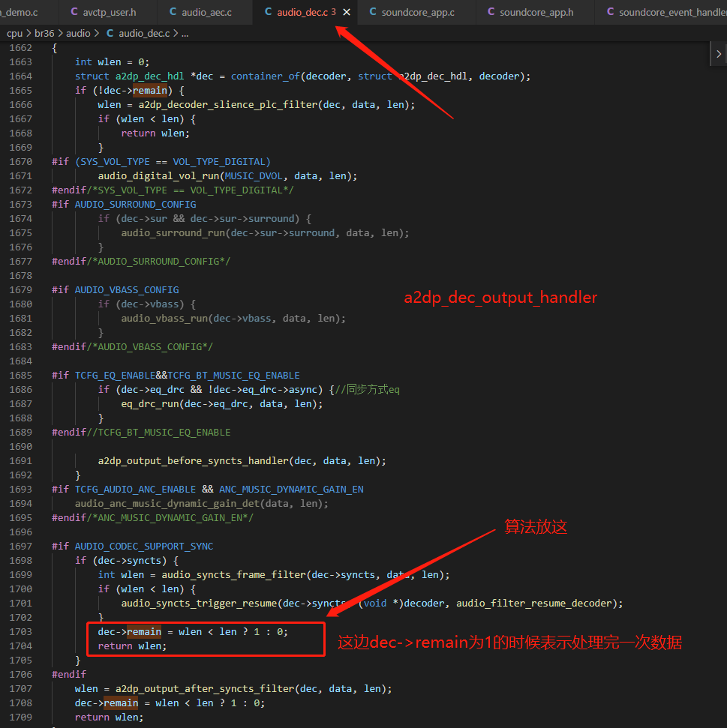Click line number 1662 in the gutter
Image resolution: width=727 pixels, height=728 pixels.
20,48
